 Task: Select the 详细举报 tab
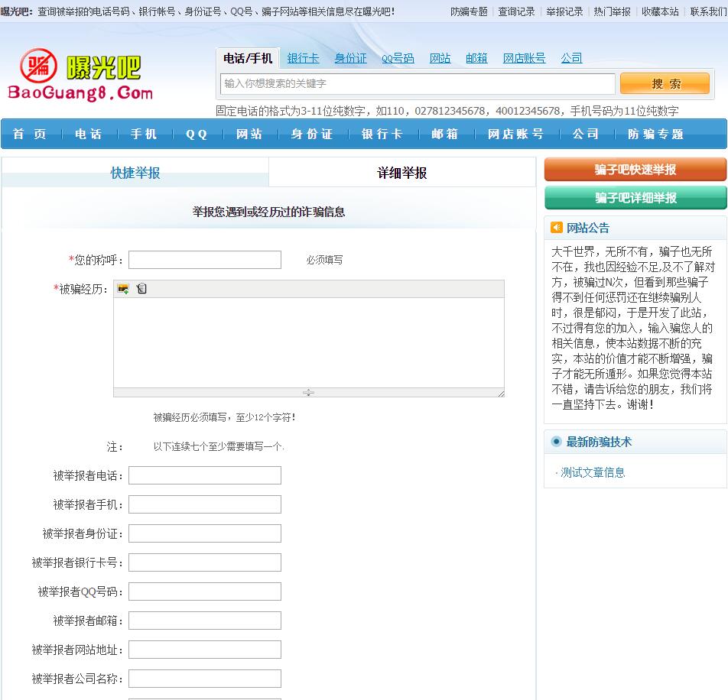pyautogui.click(x=402, y=173)
